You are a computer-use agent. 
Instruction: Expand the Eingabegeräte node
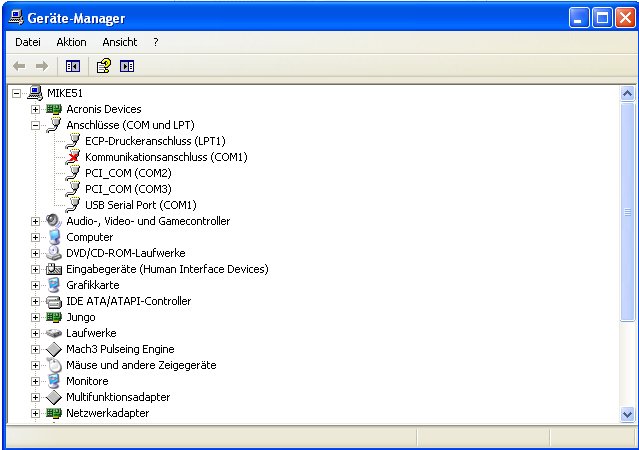click(x=35, y=269)
